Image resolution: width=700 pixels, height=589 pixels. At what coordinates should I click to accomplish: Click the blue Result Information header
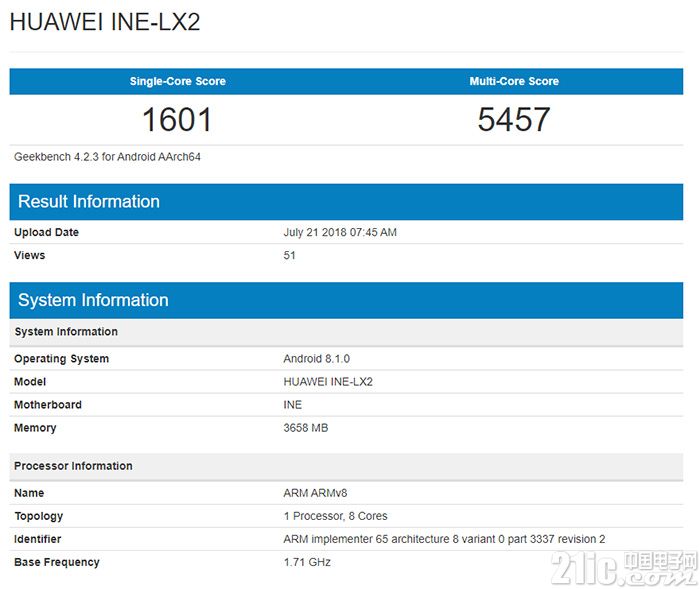tap(89, 201)
